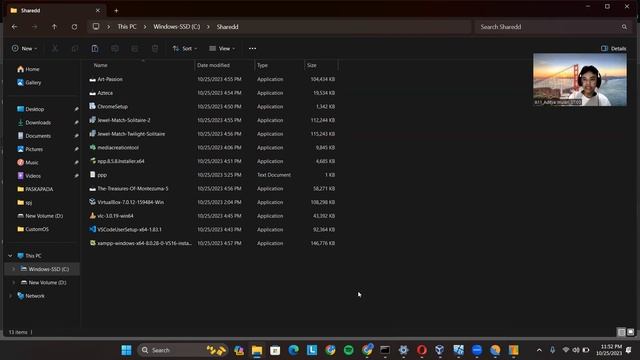Open the pinned Downloads folder
Screen dimensions: 640x360
(38, 122)
